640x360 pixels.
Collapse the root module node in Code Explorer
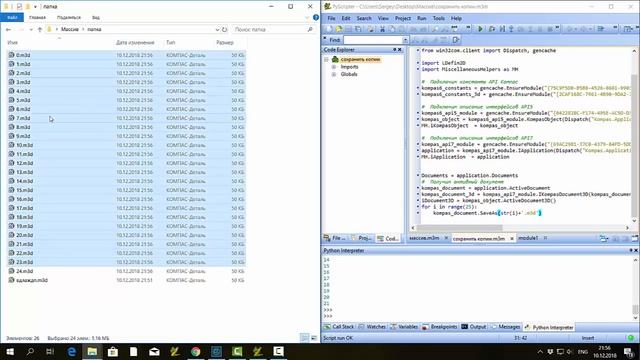(327, 60)
